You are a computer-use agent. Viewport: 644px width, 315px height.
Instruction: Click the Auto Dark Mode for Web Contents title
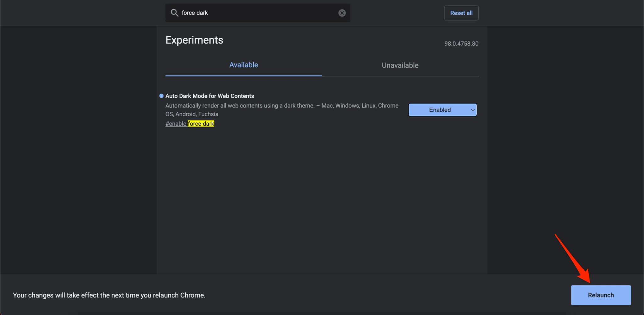(209, 96)
